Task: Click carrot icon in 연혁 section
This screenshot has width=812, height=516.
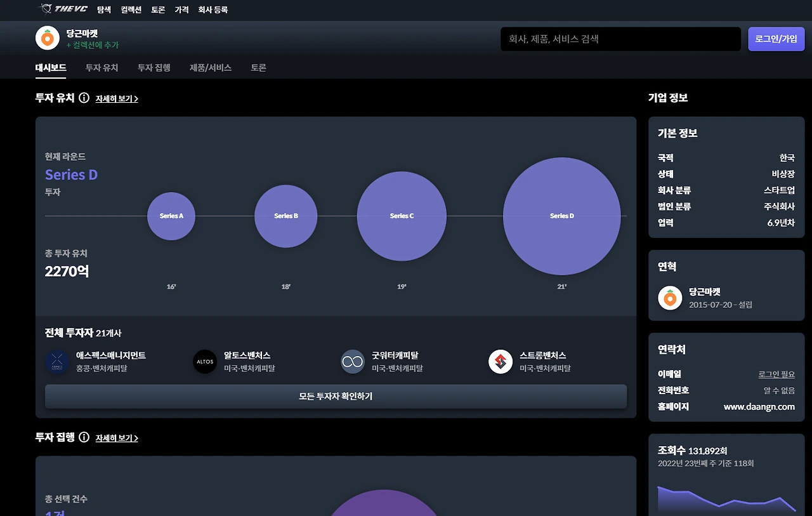Action: 670,298
